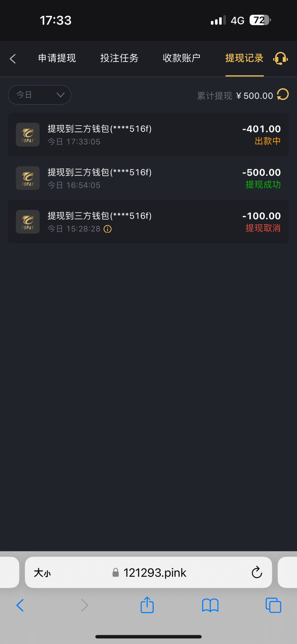Open Safari bookmarks icon
Screen dimensions: 297x644
click(x=210, y=605)
